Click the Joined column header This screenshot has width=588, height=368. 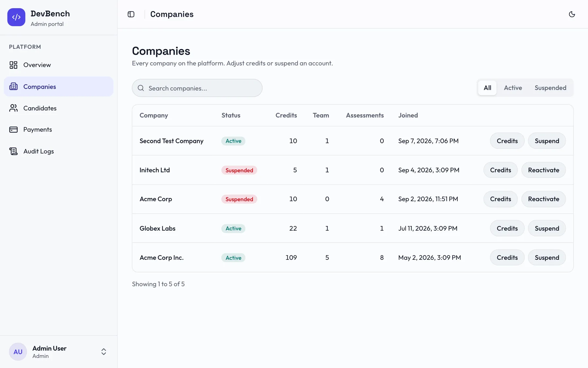pyautogui.click(x=408, y=115)
